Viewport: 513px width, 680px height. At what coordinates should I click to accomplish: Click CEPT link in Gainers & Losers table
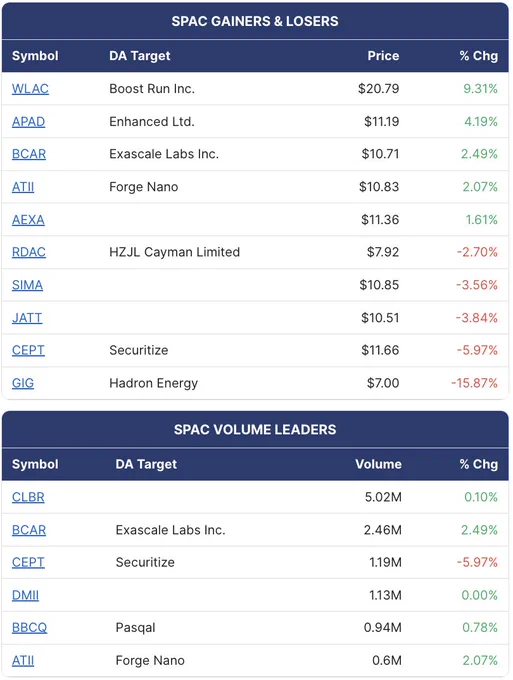coord(28,350)
